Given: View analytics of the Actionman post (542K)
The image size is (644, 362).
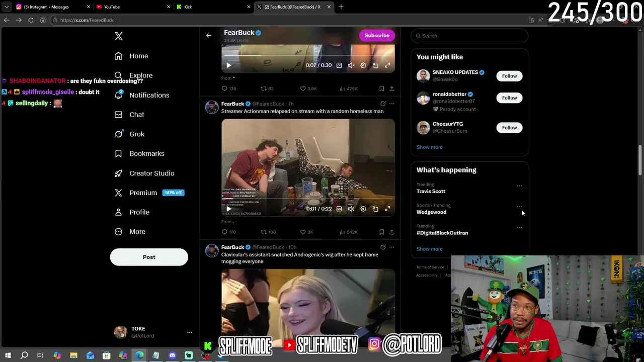Looking at the screenshot, I should click(x=348, y=232).
